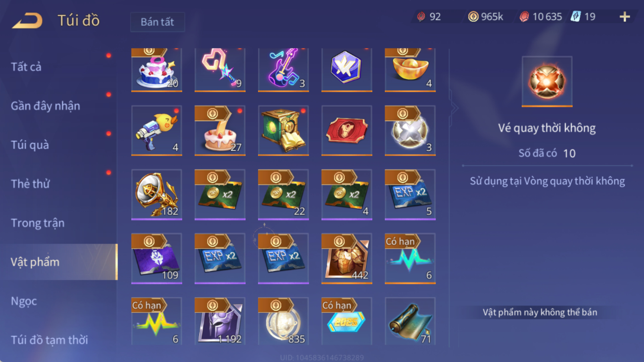Open the green and gold treasure box item
This screenshot has width=644, height=362.
[283, 131]
